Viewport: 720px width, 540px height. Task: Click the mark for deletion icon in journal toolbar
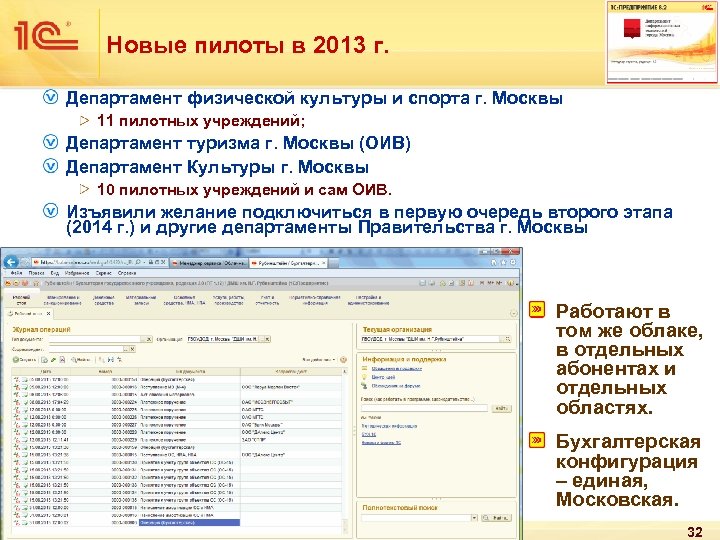62,360
